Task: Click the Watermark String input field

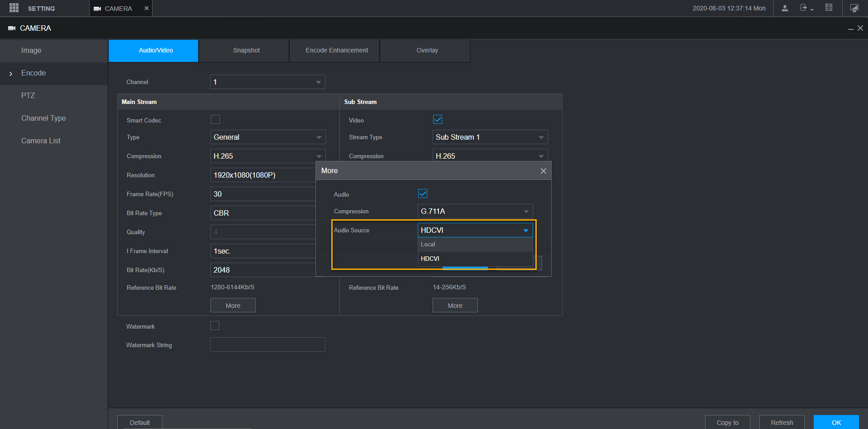Action: point(267,345)
